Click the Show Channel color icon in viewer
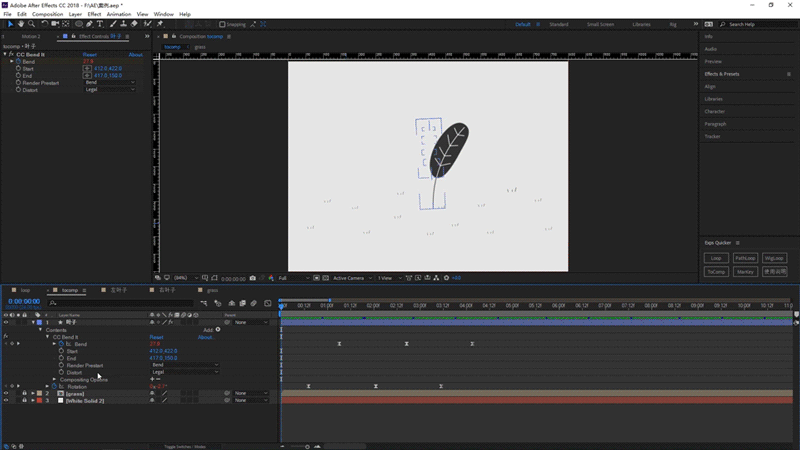Viewport: 800px width, 450px height. [x=271, y=278]
